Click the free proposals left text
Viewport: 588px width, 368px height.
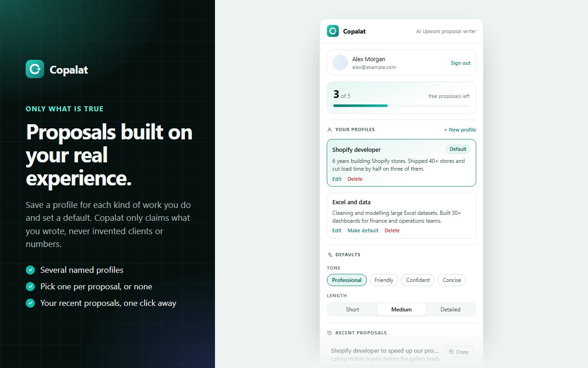tap(449, 96)
